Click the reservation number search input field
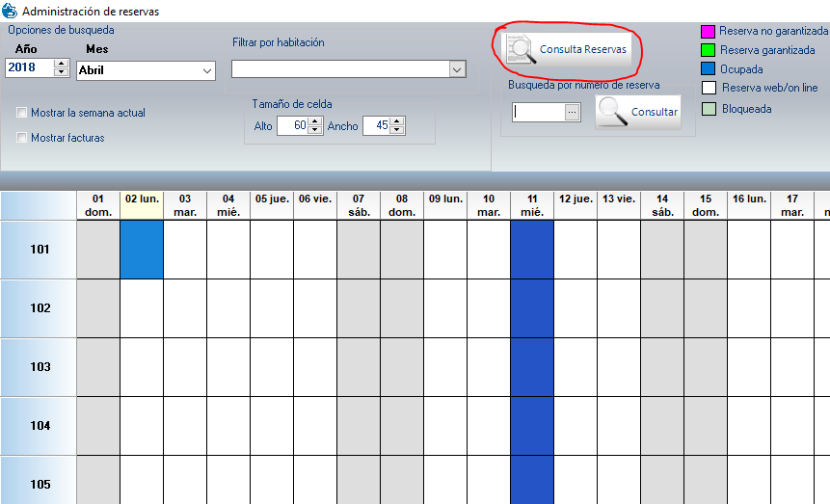The height and width of the screenshot is (504, 830). (x=538, y=112)
